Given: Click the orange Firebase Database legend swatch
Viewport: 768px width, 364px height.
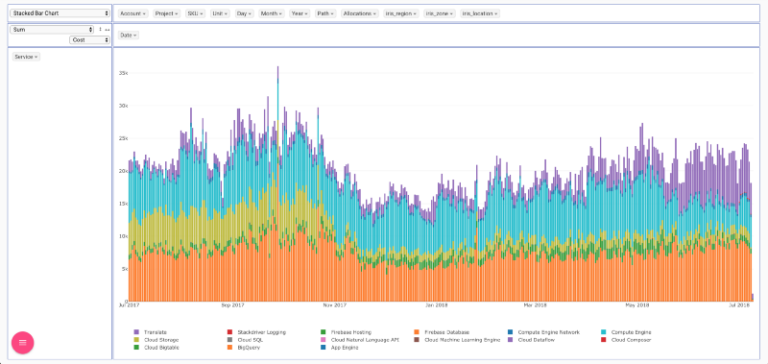Looking at the screenshot, I should coord(416,332).
